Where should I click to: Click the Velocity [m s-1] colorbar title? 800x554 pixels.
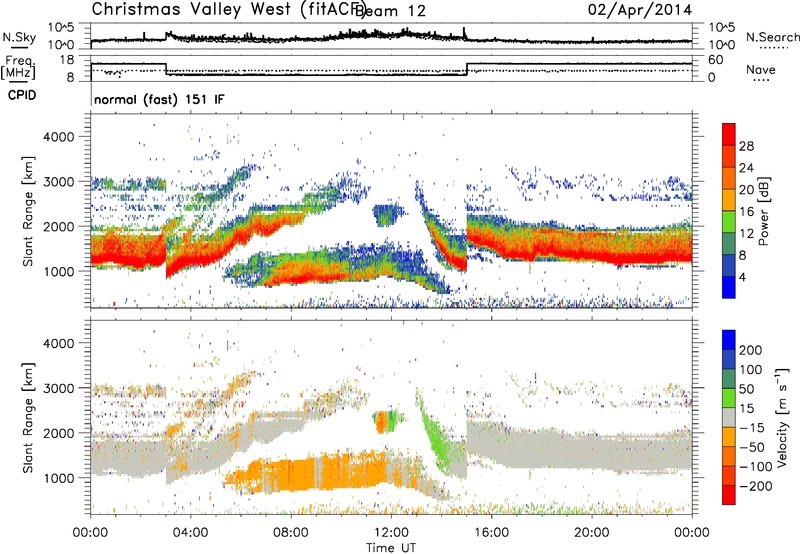pos(782,417)
